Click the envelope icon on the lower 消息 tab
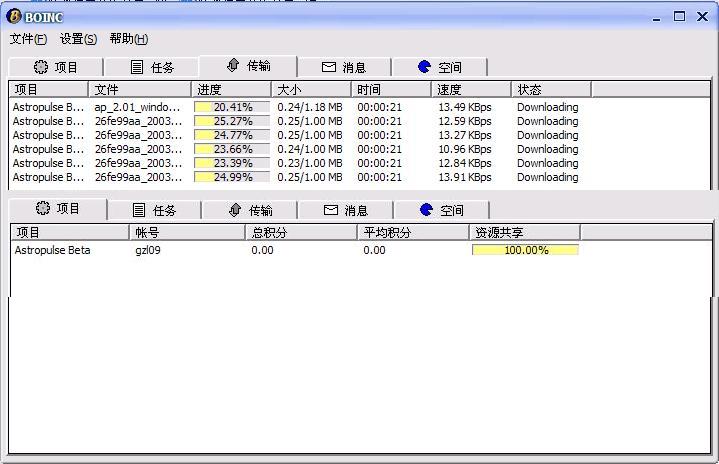 (x=331, y=210)
